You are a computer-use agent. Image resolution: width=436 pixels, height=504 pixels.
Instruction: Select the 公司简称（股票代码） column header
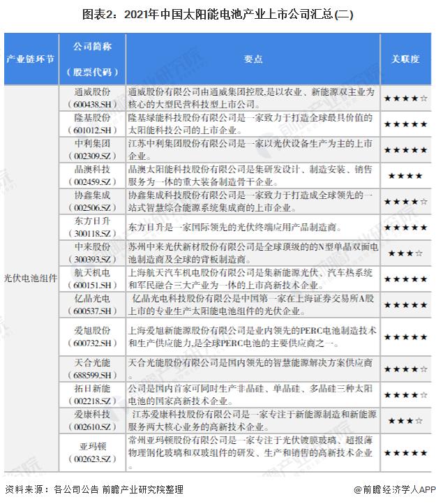[x=92, y=59]
